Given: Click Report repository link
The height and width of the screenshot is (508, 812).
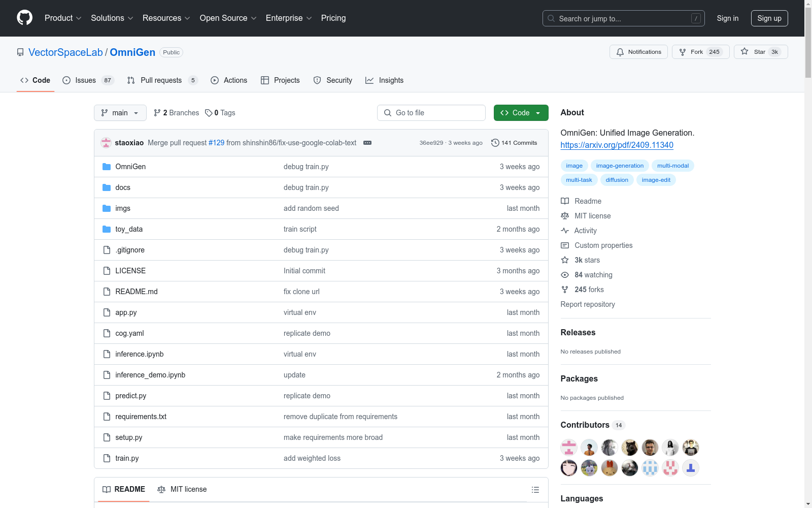Looking at the screenshot, I should [588, 304].
